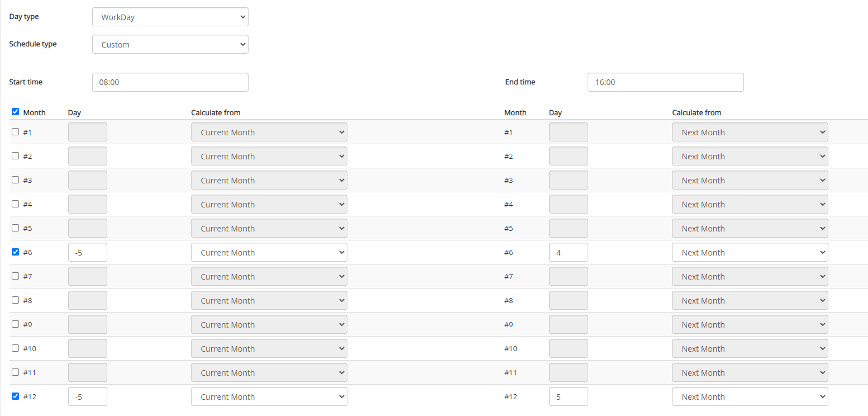Check the month #3 checkbox
This screenshot has width=868, height=416.
[x=15, y=180]
